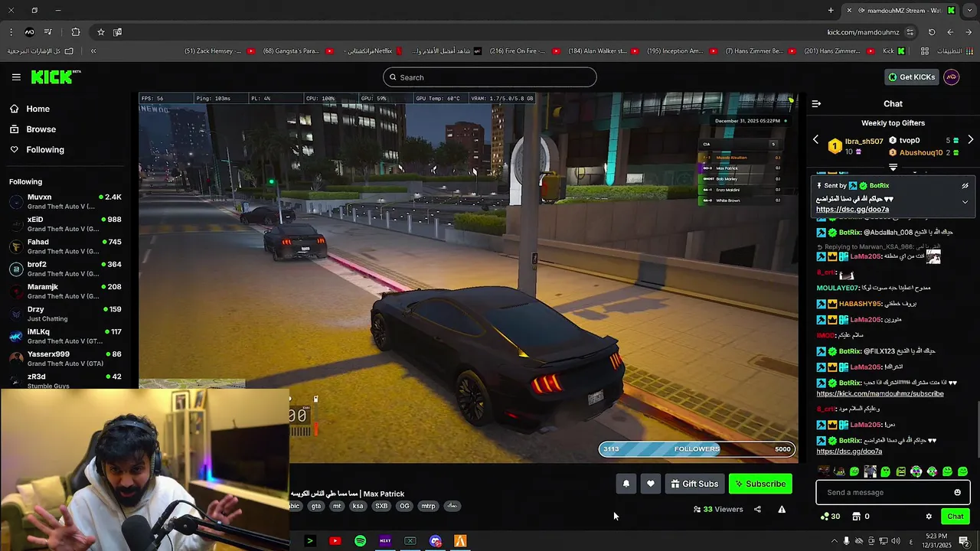This screenshot has height=551, width=980.
Task: Click the Kick search box
Action: [490, 77]
